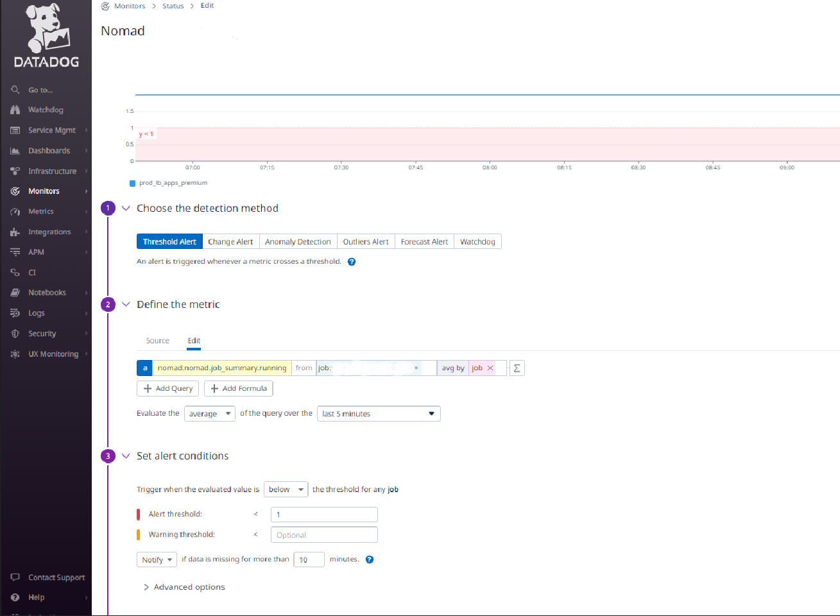Open the average evaluation dropdown
Screen dimensions: 840x616
point(210,414)
